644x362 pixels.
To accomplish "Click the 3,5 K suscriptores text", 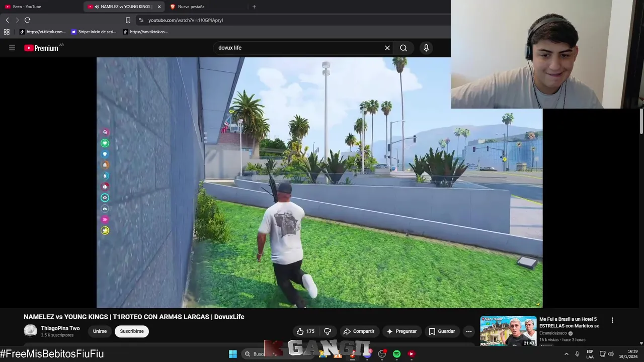I will 57,335.
